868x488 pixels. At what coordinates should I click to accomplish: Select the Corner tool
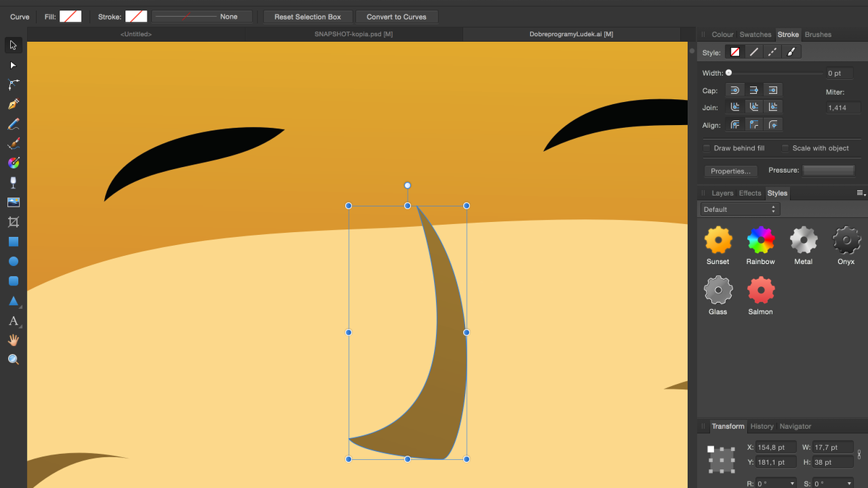point(13,85)
